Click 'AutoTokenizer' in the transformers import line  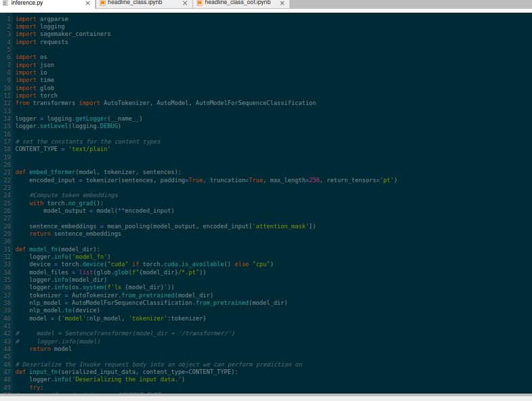[x=127, y=103]
